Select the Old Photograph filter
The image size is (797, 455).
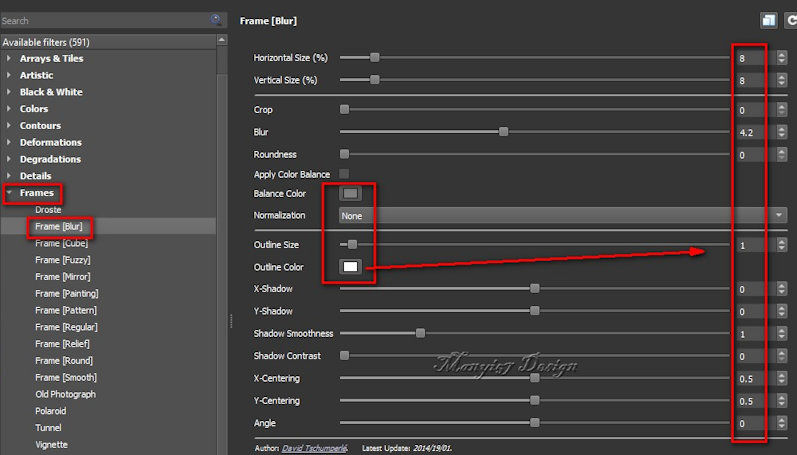click(65, 394)
